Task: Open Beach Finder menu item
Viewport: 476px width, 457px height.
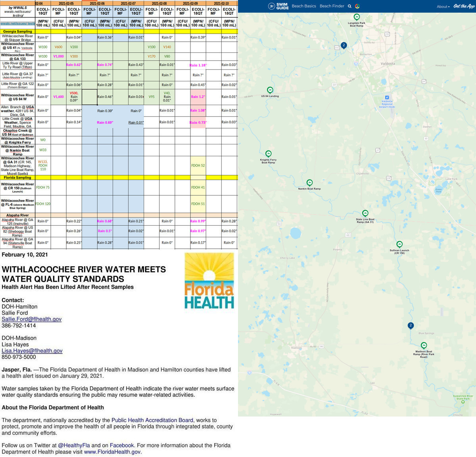Action: tap(332, 6)
